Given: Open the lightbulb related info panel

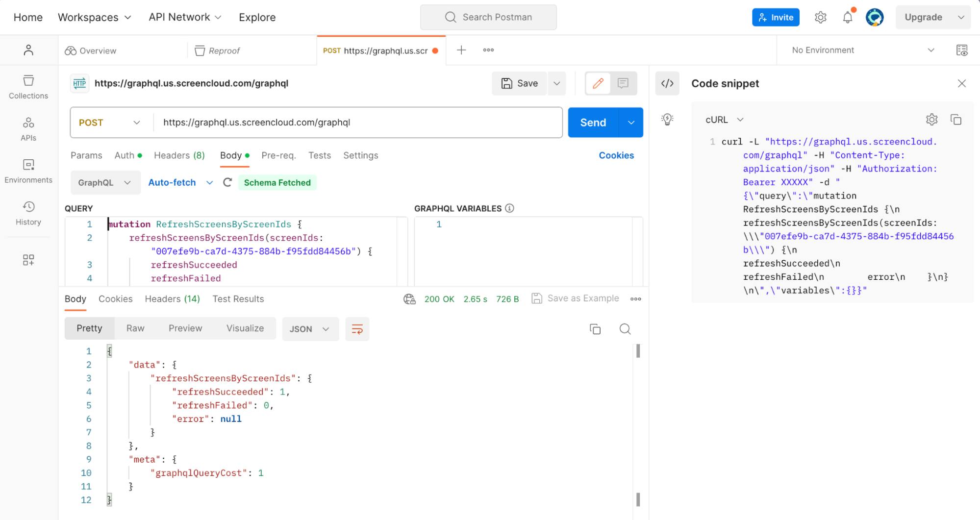Looking at the screenshot, I should click(x=667, y=119).
